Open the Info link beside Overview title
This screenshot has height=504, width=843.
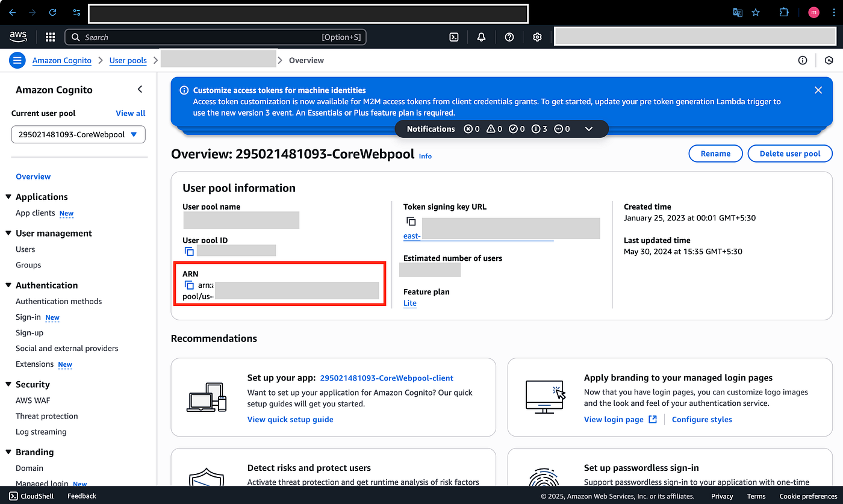tap(425, 156)
